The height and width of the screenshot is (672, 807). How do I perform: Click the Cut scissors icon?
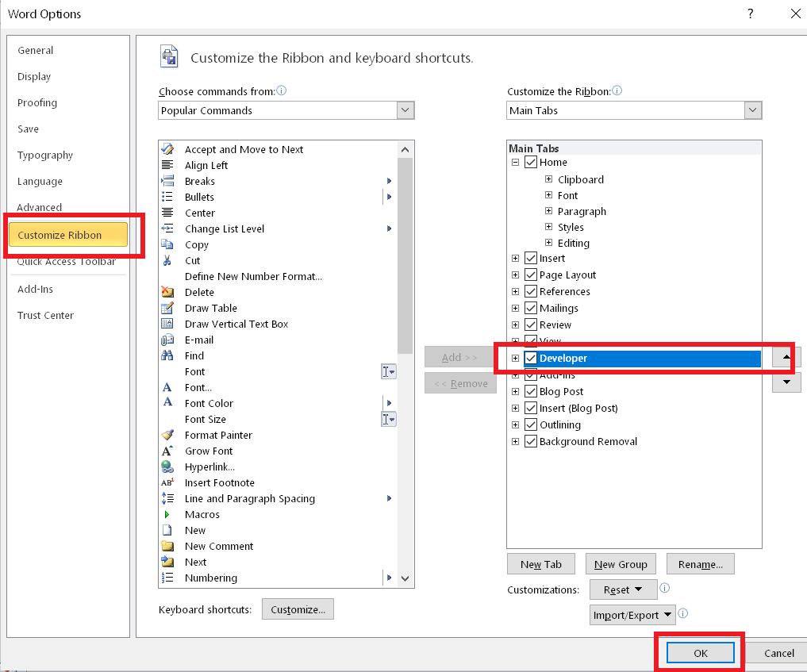click(167, 260)
